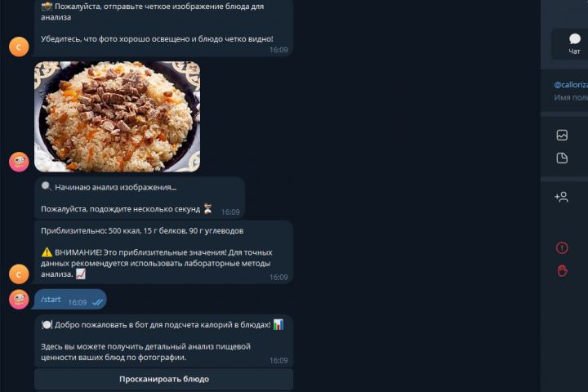
Task: Click the message asking to send dish image
Action: coord(163,28)
